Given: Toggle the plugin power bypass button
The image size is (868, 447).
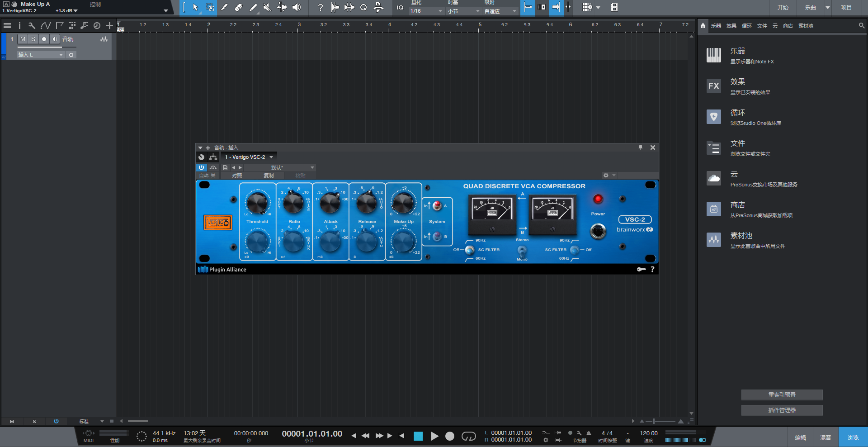Looking at the screenshot, I should tap(201, 167).
